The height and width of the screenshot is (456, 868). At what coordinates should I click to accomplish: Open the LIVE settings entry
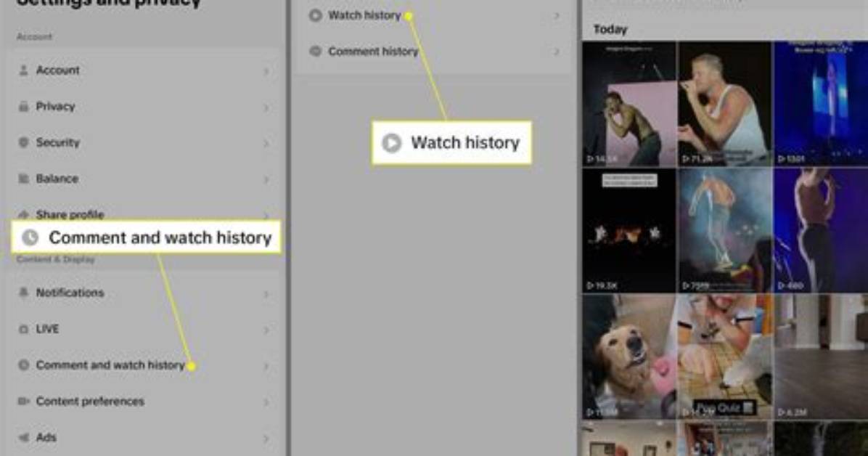pos(144,329)
